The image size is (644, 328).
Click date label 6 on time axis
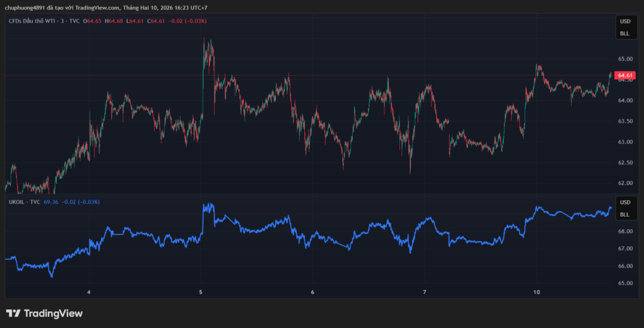pos(313,292)
